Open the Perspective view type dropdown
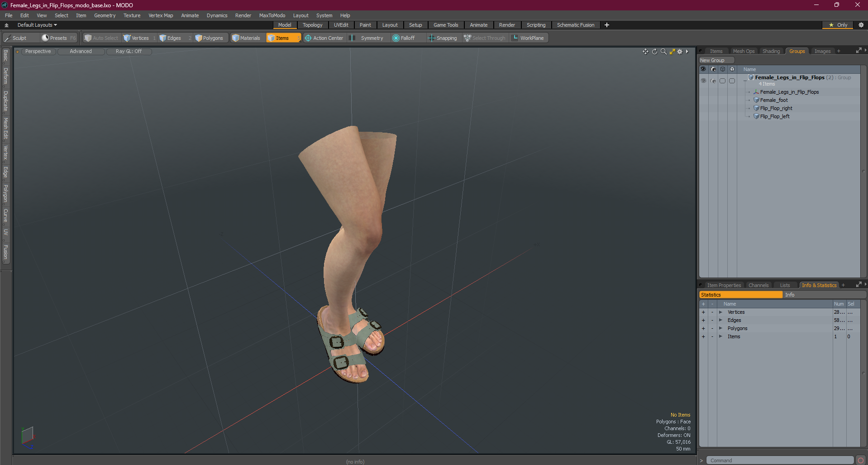Screen dimensions: 868x465 pos(38,52)
